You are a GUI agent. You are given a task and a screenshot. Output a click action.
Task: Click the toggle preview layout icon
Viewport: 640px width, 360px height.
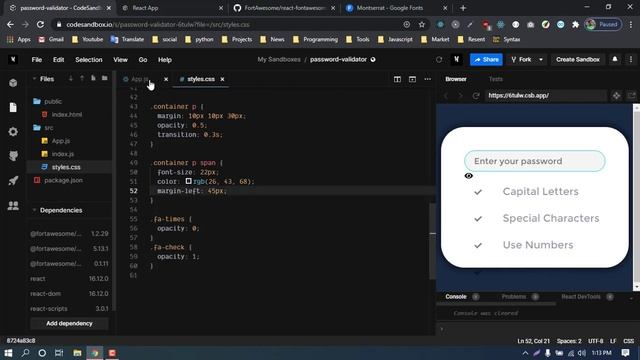click(x=412, y=79)
